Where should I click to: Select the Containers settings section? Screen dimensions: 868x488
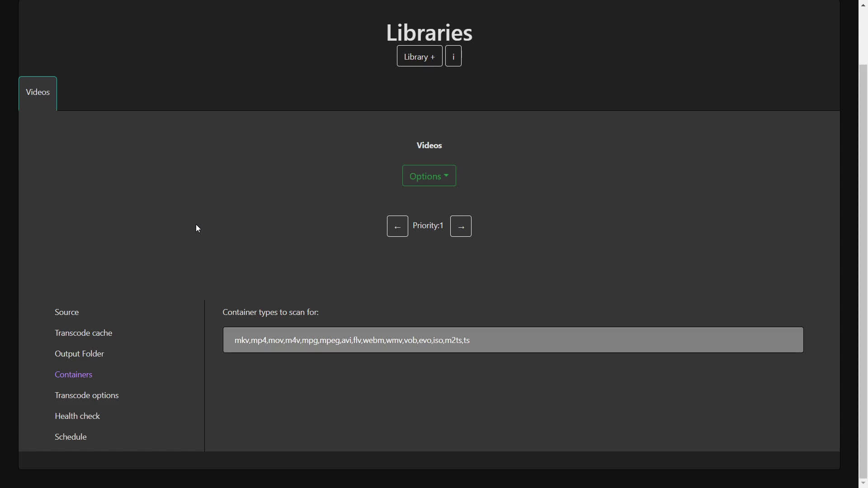click(73, 374)
